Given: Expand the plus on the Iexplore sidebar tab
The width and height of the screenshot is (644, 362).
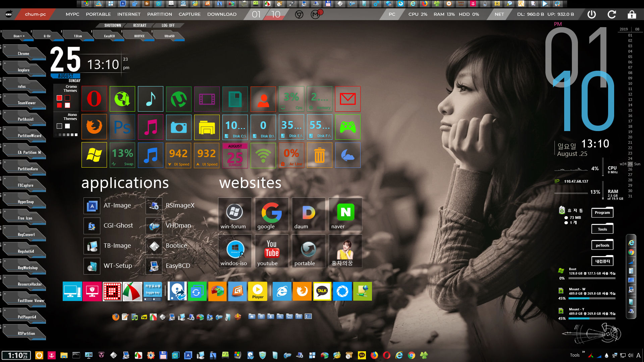Looking at the screenshot, I should coord(5,63).
